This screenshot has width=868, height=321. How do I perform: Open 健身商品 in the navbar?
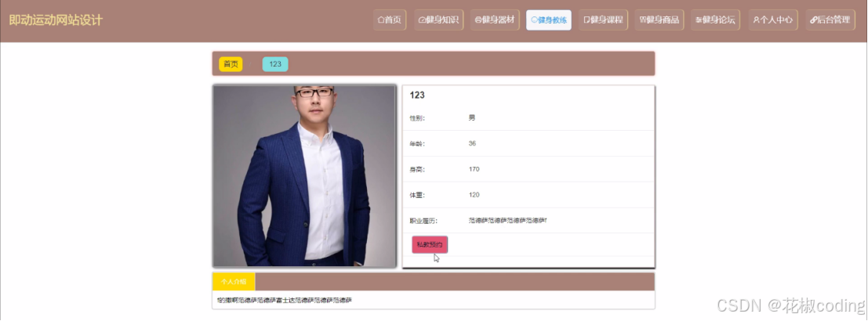click(x=659, y=20)
